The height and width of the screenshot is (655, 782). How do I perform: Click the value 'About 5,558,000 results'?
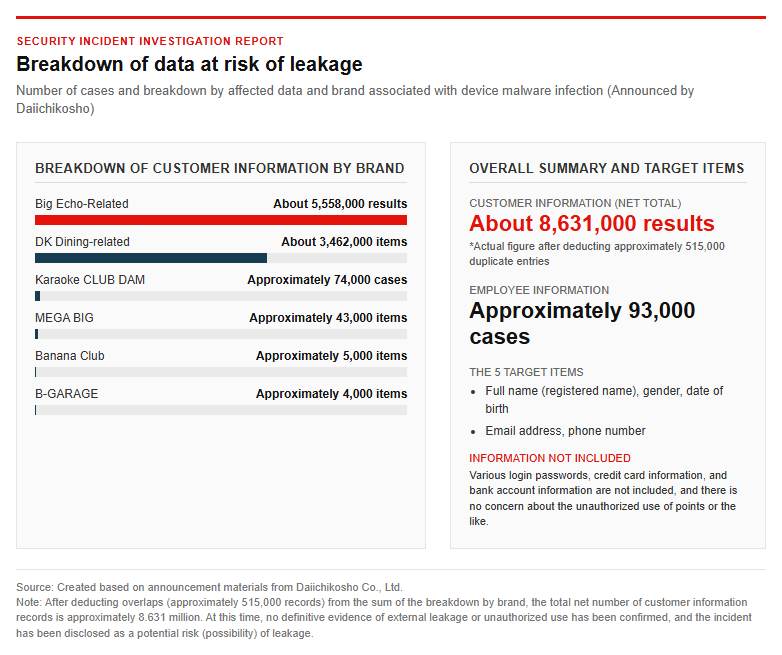point(340,204)
